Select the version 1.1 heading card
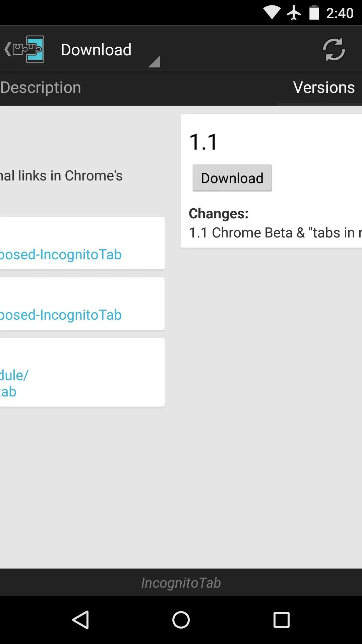The image size is (362, 644). pyautogui.click(x=204, y=142)
